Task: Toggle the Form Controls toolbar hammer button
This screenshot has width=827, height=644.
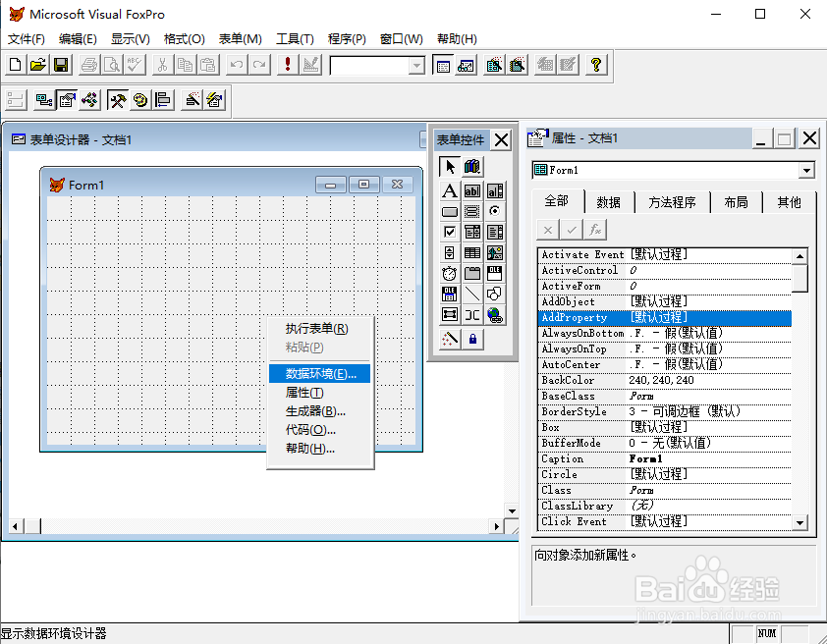Action: pyautogui.click(x=117, y=99)
